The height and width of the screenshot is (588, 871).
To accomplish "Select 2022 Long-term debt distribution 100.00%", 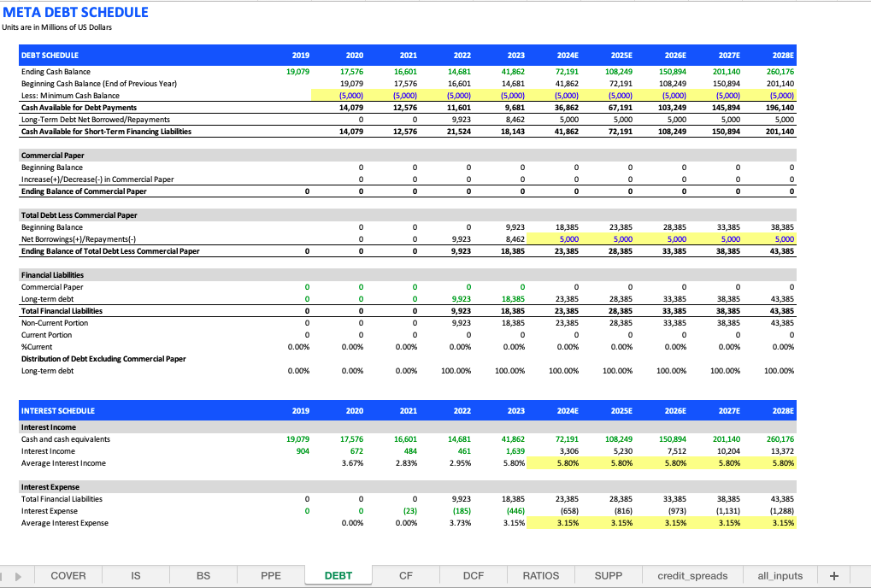I will pyautogui.click(x=456, y=371).
